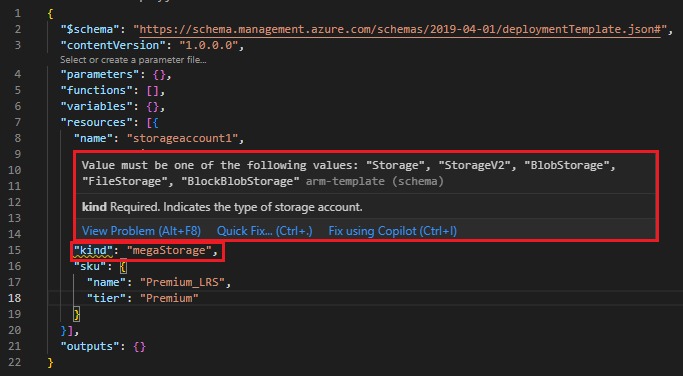Click the "Premium" tier value

tap(169, 298)
